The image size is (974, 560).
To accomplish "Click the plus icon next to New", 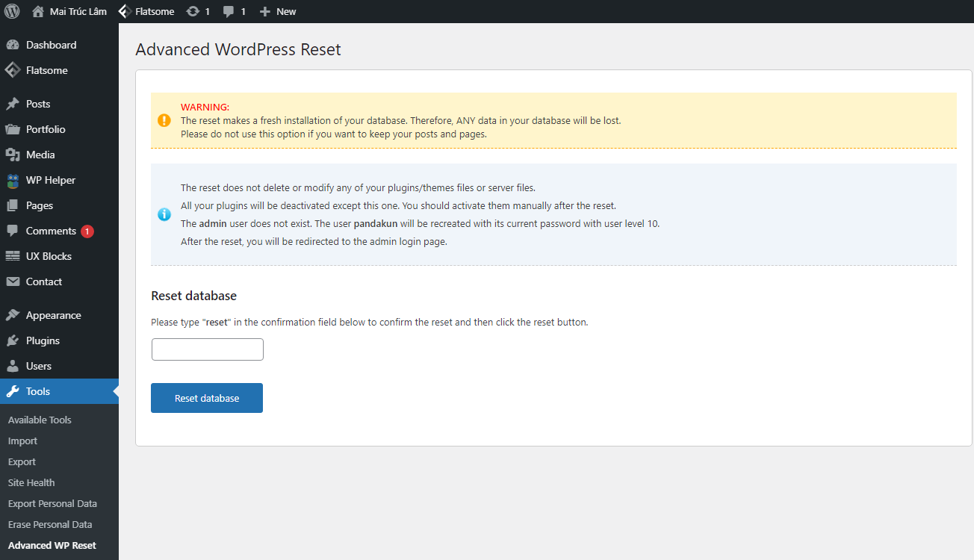I will pos(264,11).
